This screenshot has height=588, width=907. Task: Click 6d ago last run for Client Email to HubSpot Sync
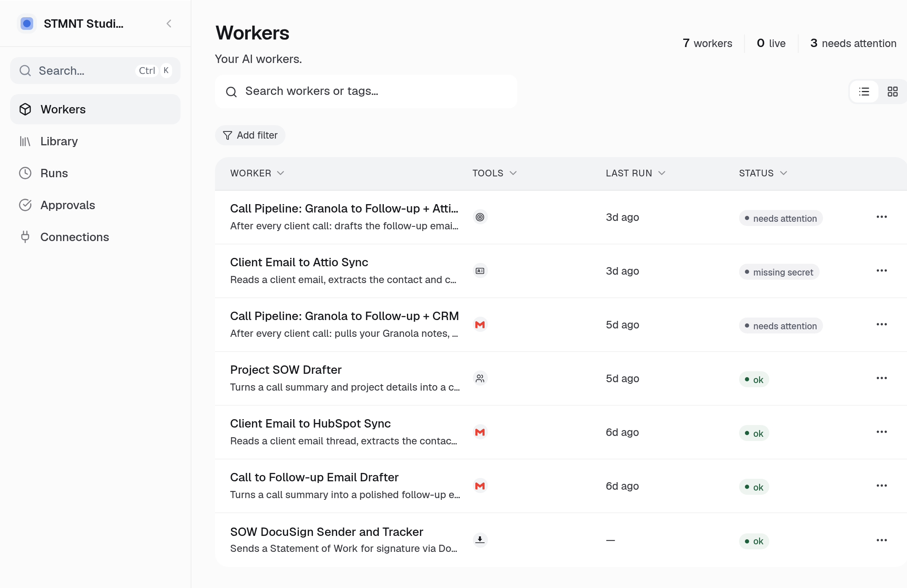(x=622, y=432)
